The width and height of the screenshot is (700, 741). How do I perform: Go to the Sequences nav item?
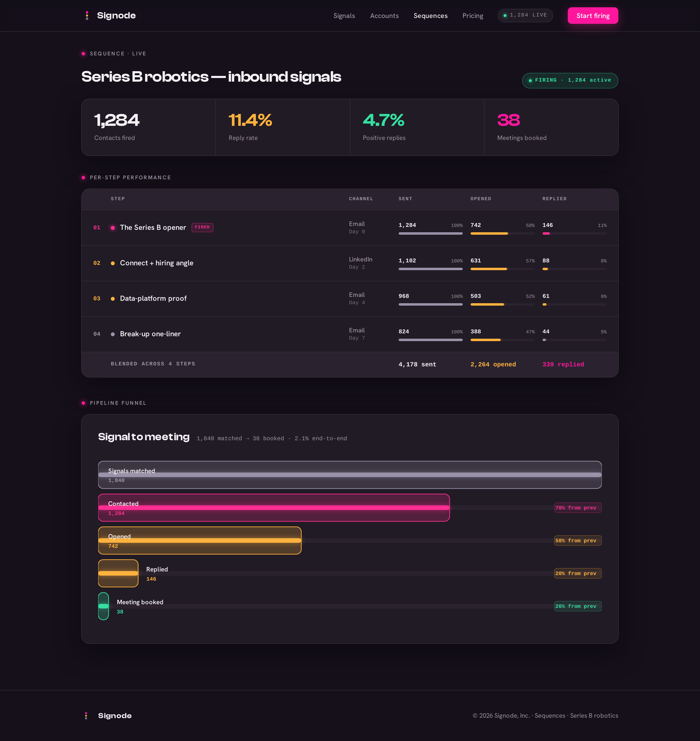(x=430, y=16)
